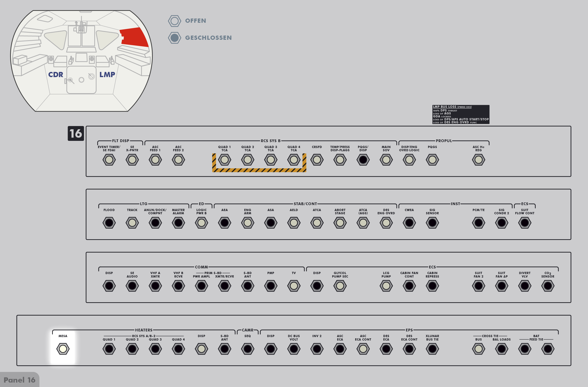Toggle the MESA heater circuit breaker

pos(63,349)
